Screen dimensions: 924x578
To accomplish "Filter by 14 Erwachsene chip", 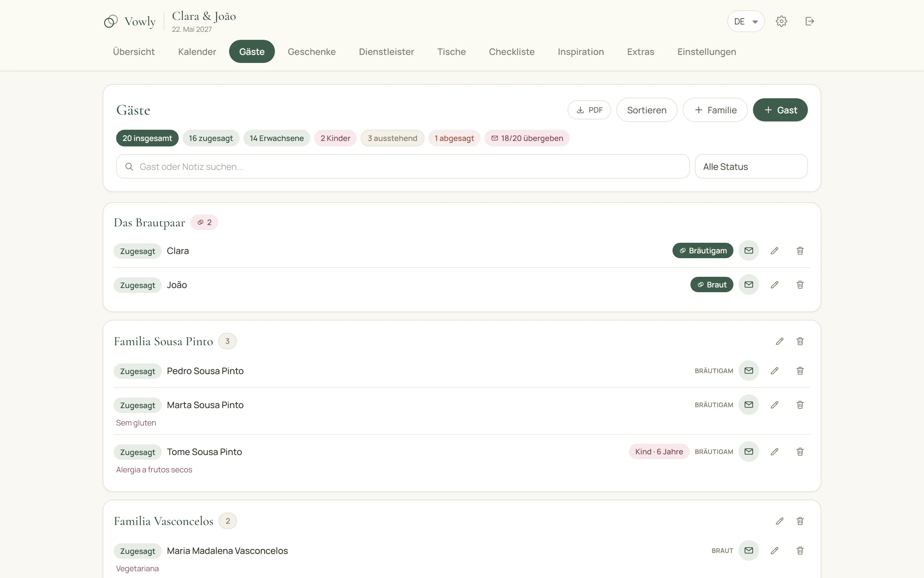I will click(x=277, y=138).
